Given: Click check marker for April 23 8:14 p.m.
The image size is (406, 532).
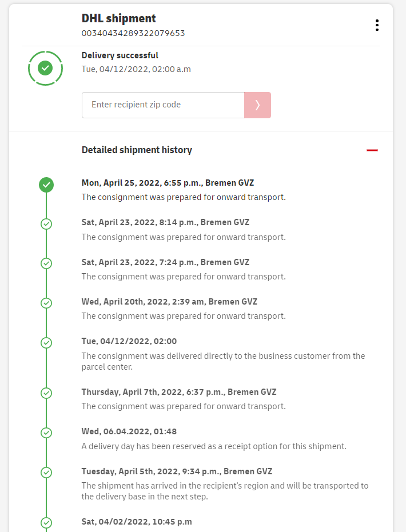Looking at the screenshot, I should tap(46, 224).
